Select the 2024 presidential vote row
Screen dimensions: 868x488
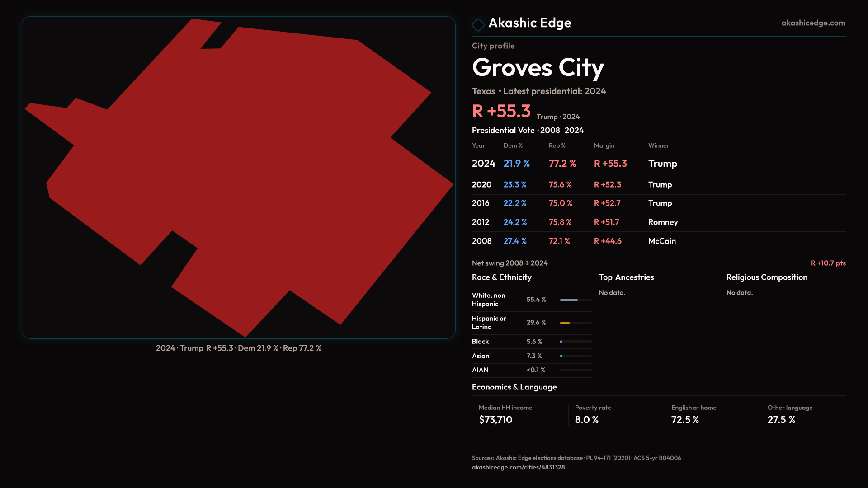click(574, 164)
